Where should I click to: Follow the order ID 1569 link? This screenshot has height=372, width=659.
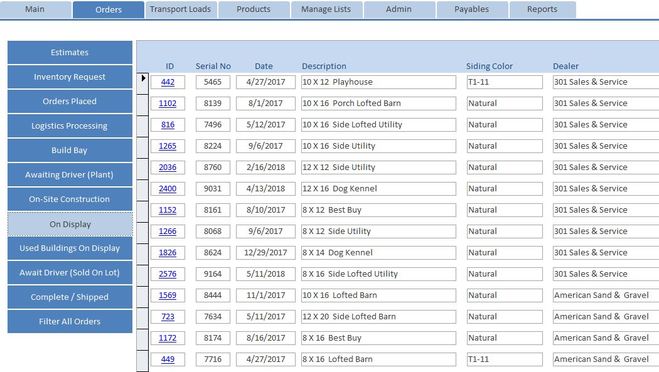[x=168, y=295]
